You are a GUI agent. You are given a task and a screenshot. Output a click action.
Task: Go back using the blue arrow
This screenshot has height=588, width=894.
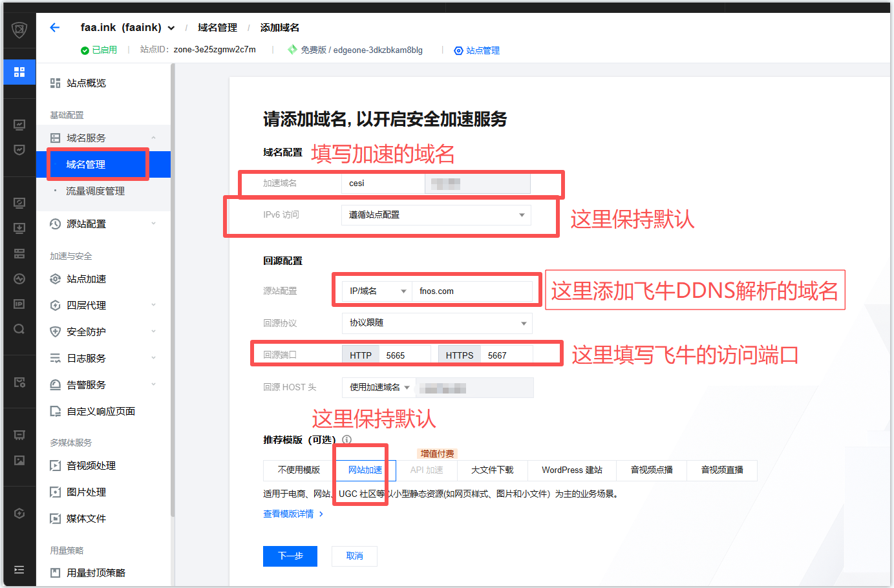coord(55,27)
